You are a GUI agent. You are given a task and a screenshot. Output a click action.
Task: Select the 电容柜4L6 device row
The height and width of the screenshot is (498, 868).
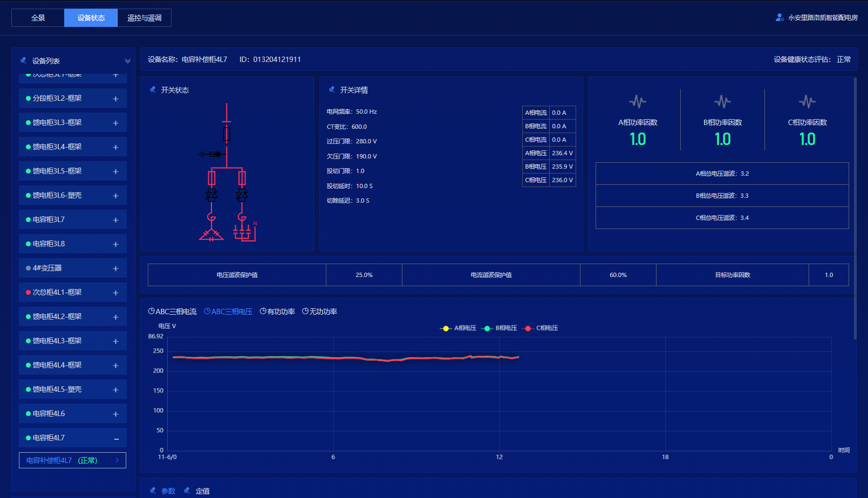(73, 413)
